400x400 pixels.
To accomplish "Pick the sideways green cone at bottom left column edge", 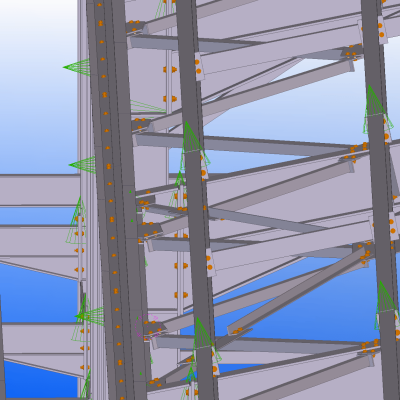I will point(89,316).
